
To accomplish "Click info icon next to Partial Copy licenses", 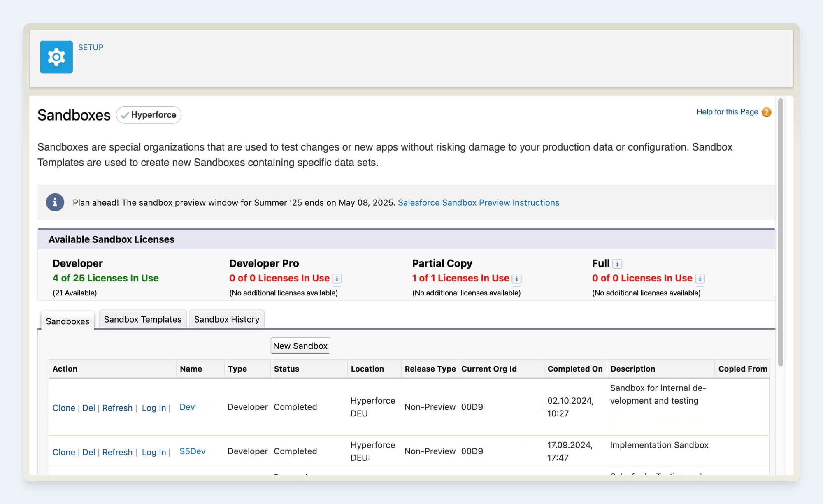I will 516,279.
